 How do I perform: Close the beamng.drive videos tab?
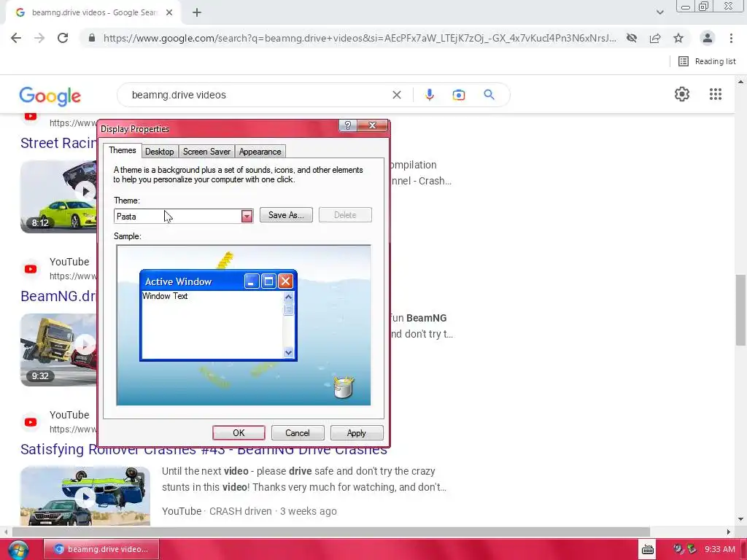coord(169,13)
